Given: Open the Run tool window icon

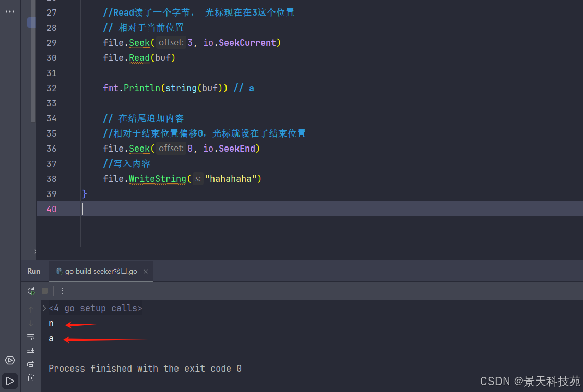Looking at the screenshot, I should 10,381.
